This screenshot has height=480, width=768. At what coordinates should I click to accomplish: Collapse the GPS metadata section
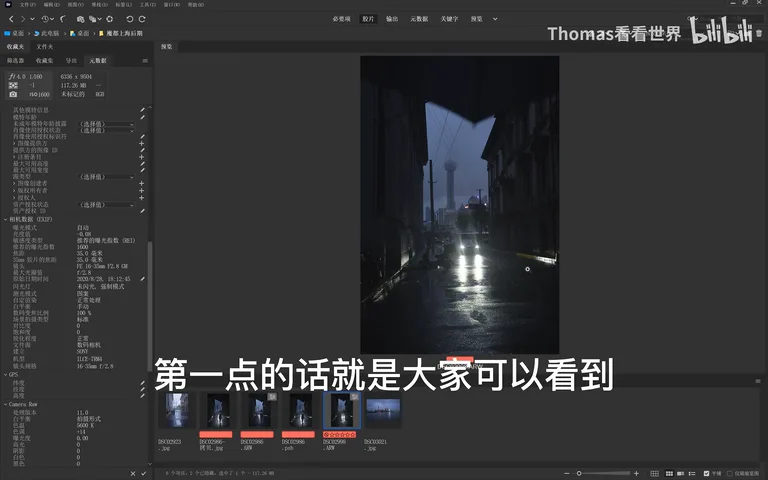pyautogui.click(x=6, y=375)
